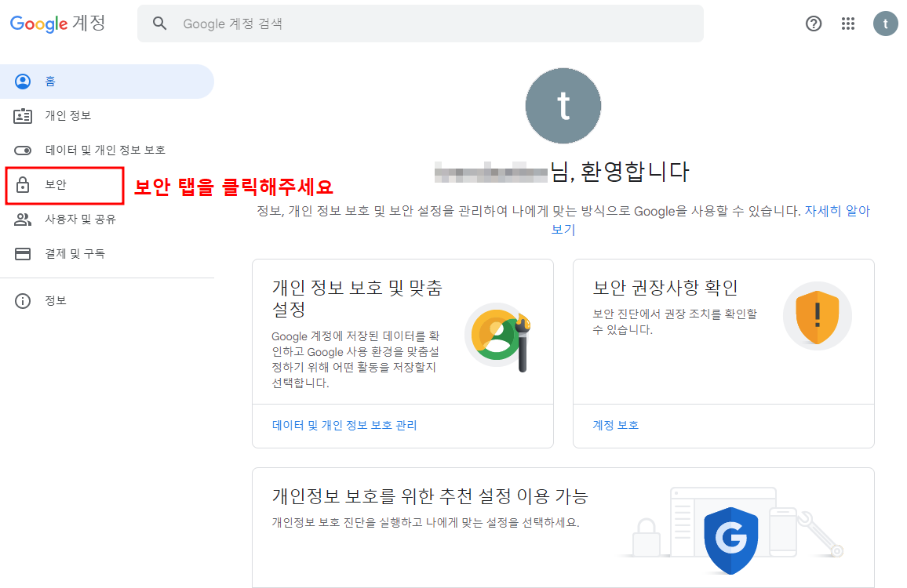The height and width of the screenshot is (588, 907).
Task: Open the 계정 보호 link
Action: pos(615,425)
